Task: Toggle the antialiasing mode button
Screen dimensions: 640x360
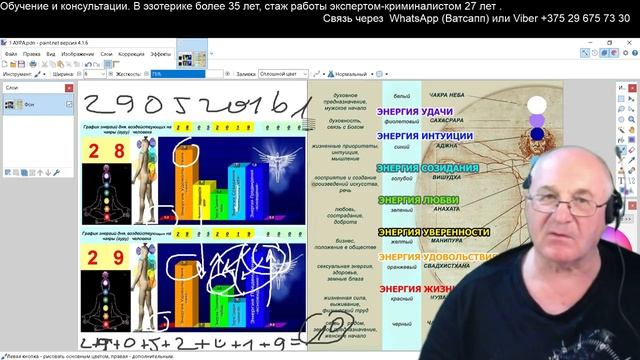Action: (x=318, y=74)
